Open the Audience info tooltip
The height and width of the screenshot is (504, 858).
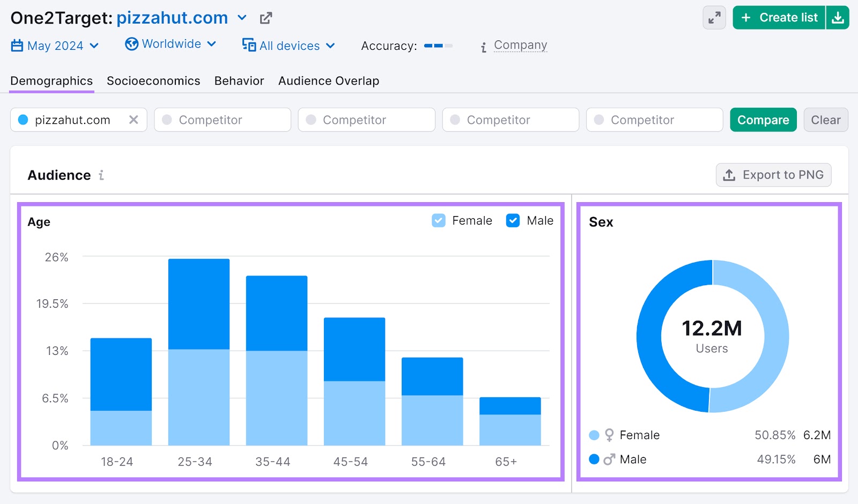click(x=101, y=175)
